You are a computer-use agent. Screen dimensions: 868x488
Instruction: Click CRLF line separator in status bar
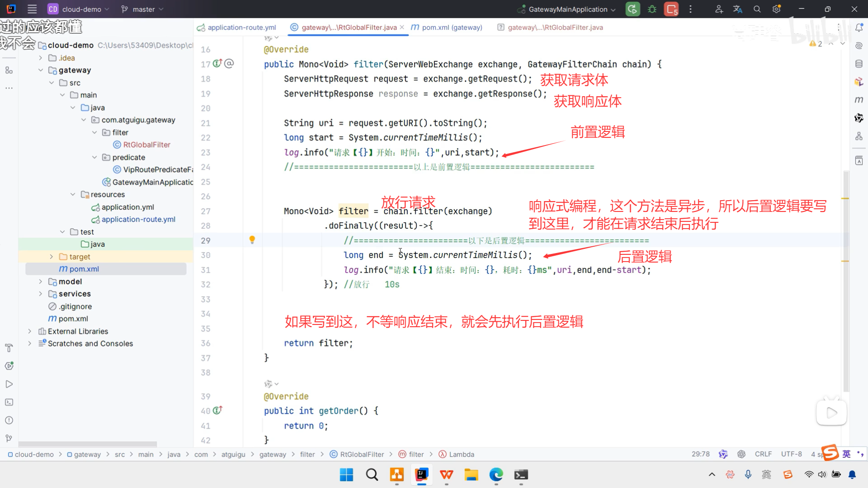(763, 454)
